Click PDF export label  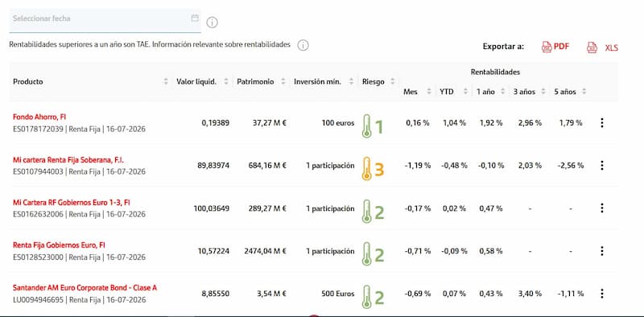point(561,47)
